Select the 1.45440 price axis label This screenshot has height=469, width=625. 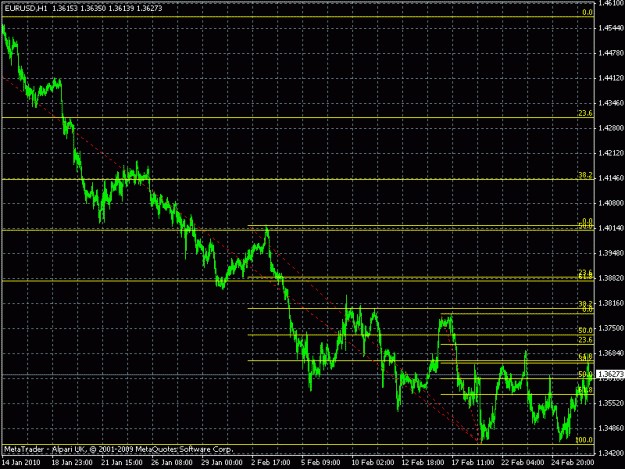click(611, 28)
